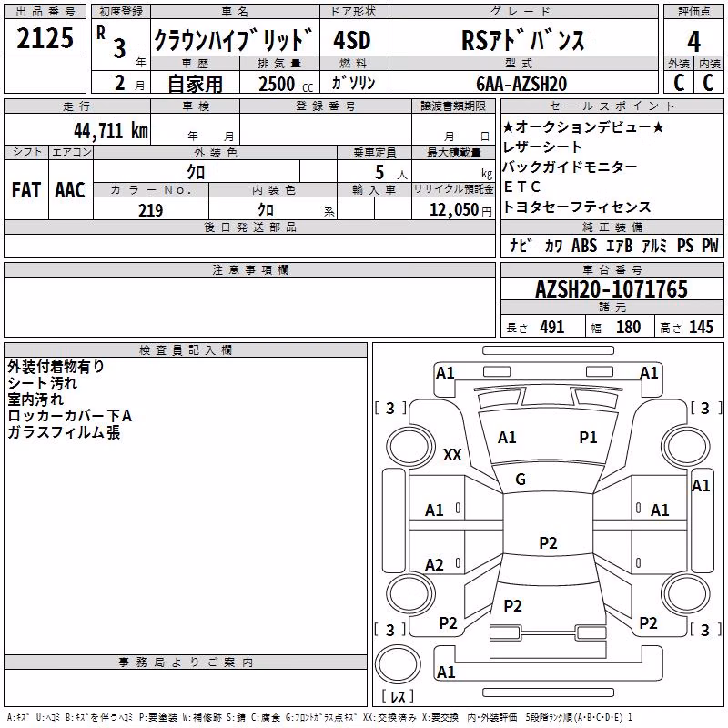Click inspector note 室内汚れ
This screenshot has width=728, height=728.
35,399
